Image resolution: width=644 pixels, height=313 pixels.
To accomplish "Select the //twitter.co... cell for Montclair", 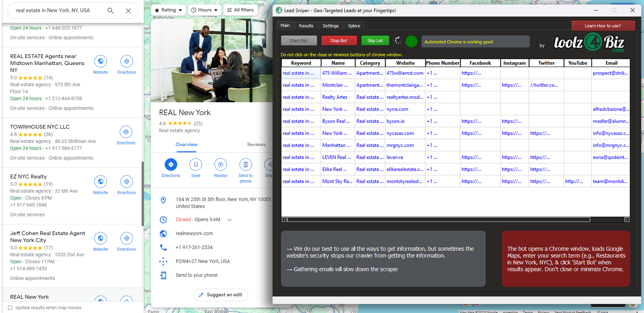I will click(546, 85).
